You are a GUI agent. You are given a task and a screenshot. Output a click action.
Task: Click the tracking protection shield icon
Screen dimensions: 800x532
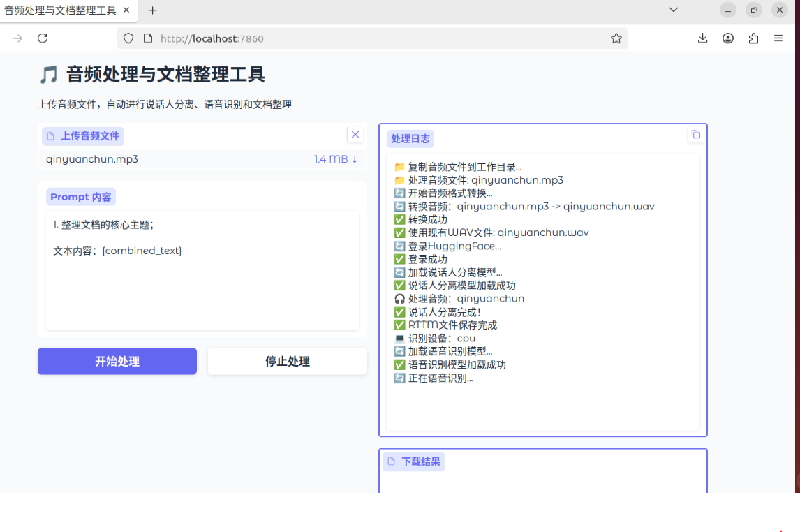[x=128, y=38]
